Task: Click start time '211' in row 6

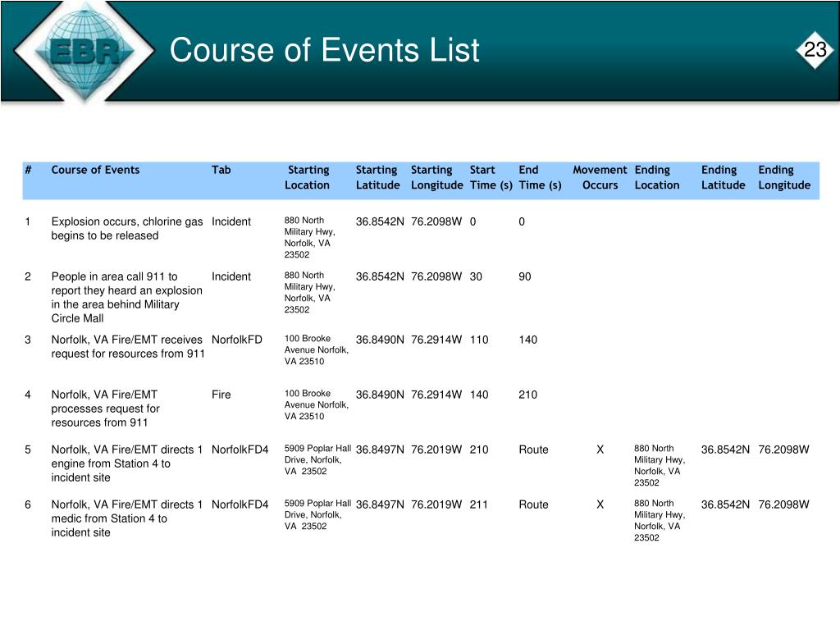Action: click(479, 504)
